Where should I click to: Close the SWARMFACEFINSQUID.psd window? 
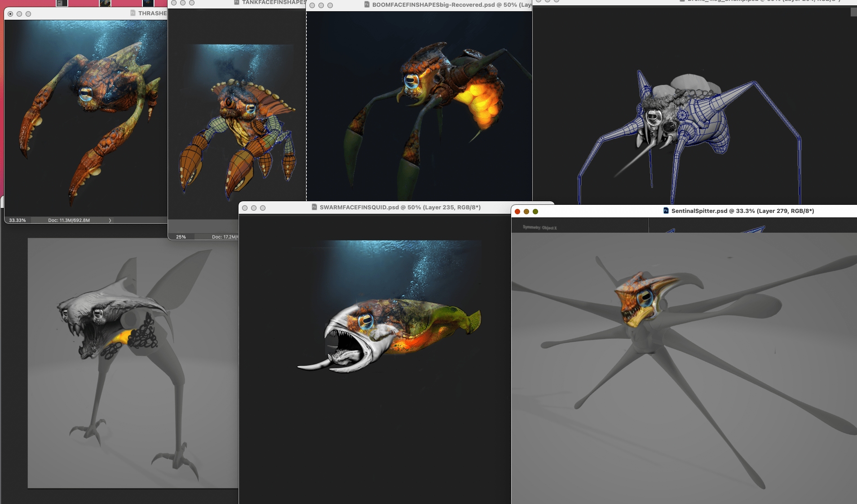[245, 208]
